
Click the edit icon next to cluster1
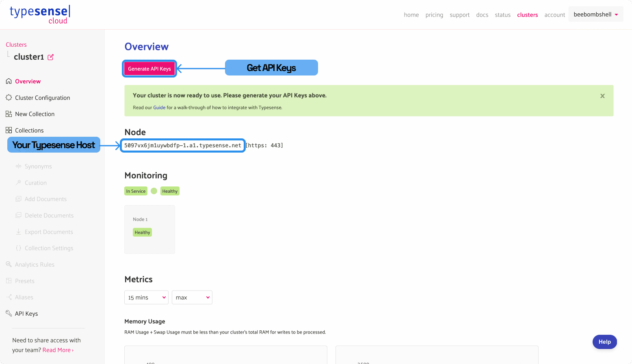(51, 57)
